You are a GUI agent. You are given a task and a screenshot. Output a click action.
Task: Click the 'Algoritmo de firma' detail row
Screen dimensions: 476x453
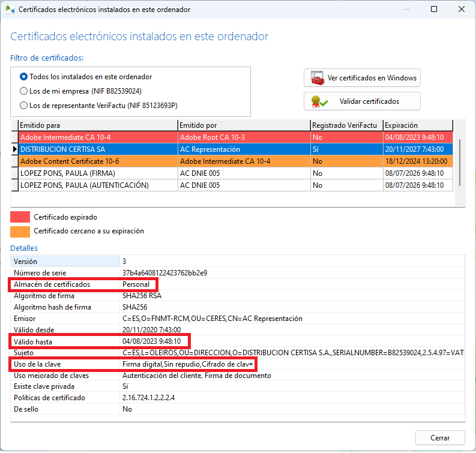pyautogui.click(x=238, y=296)
